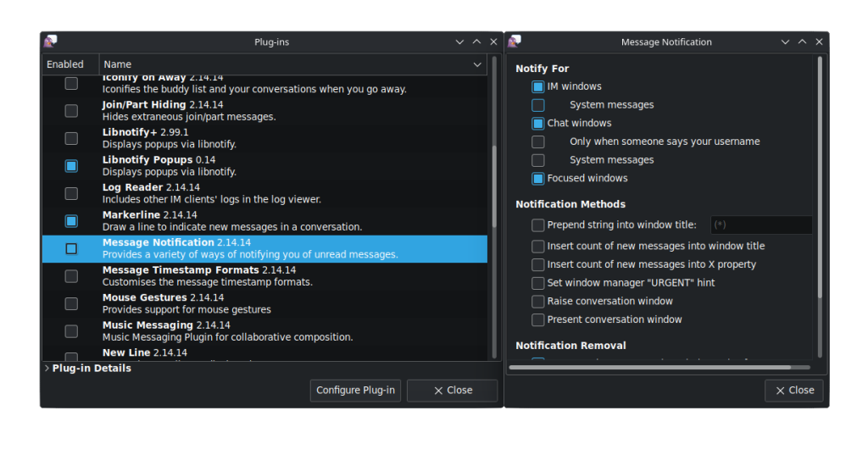Enable the Mouse Gestures plug-in
The width and height of the screenshot is (868, 455).
point(71,304)
